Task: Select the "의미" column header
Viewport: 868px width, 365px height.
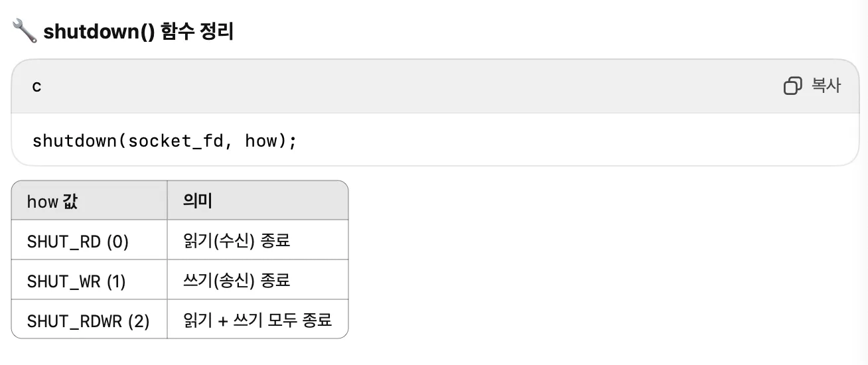Action: tap(198, 201)
